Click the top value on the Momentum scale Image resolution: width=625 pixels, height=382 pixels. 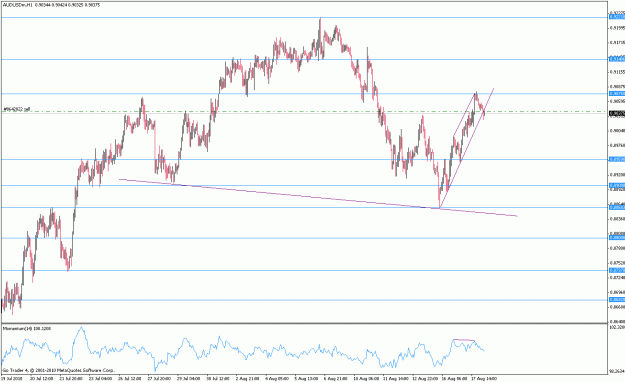(617, 327)
